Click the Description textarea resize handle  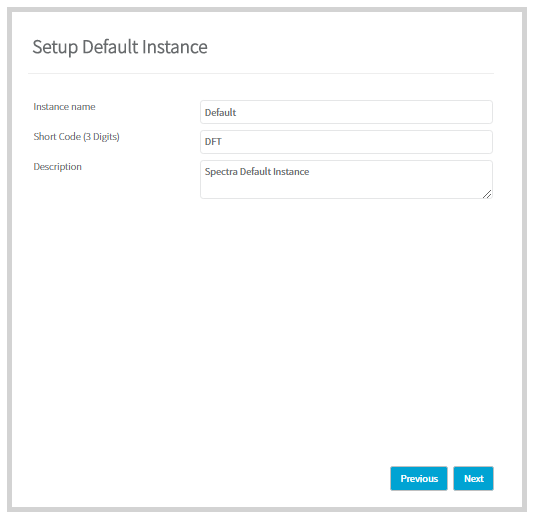tap(487, 194)
